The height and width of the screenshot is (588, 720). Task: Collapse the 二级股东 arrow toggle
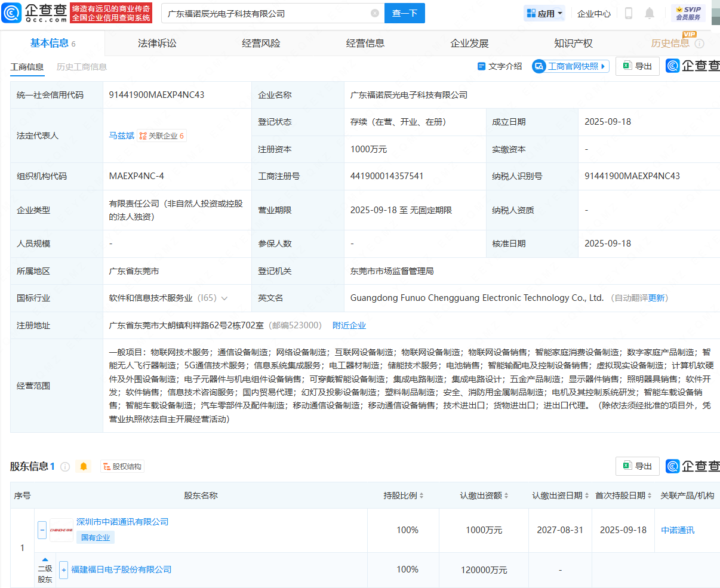tap(45, 560)
